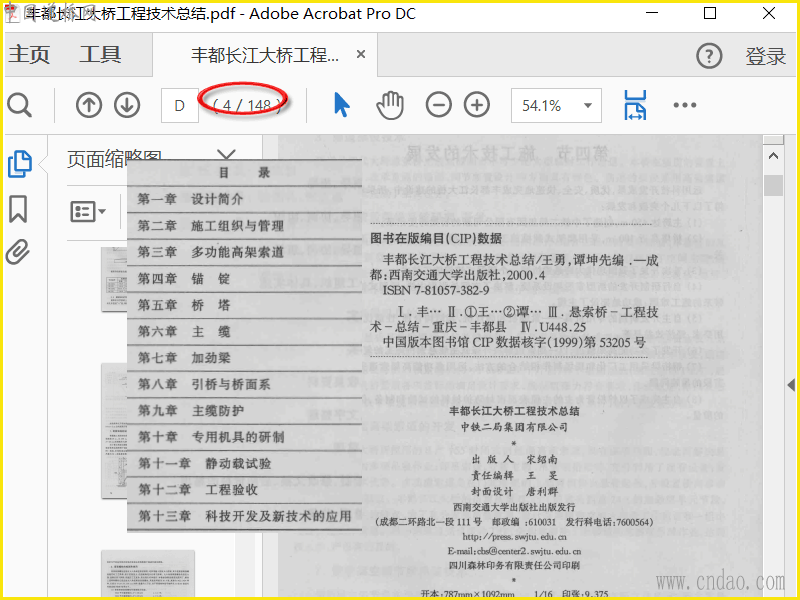Open the attachments paperclip panel
Viewport: 800px width, 600px height.
click(18, 252)
